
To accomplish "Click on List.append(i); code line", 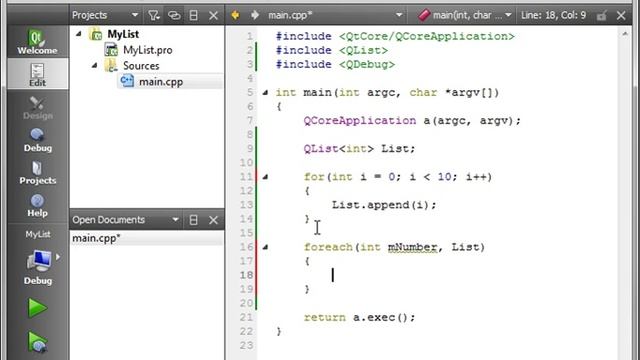I will click(x=384, y=205).
